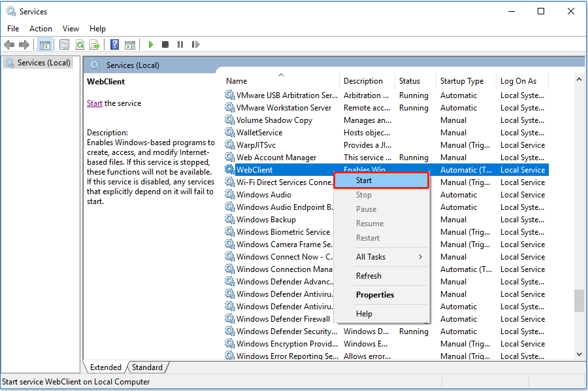Click the Forward arrow in toolbar

(x=24, y=45)
